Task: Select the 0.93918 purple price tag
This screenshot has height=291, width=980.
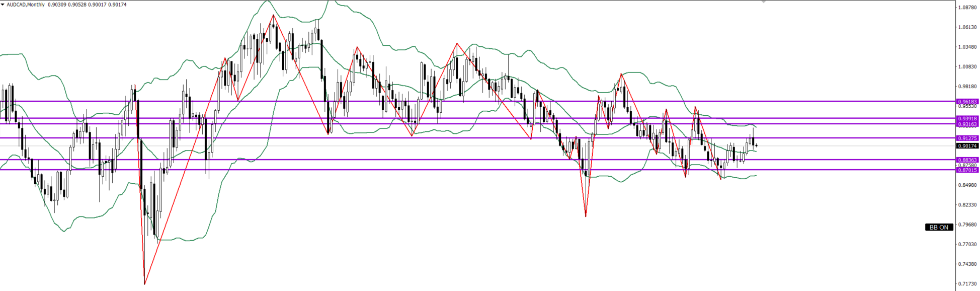Action: click(x=967, y=118)
